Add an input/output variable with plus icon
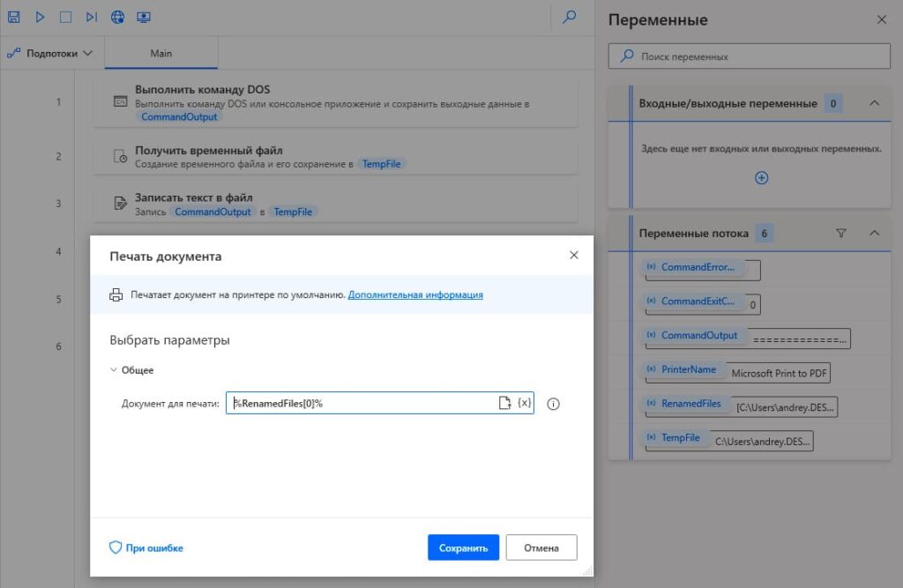The width and height of the screenshot is (903, 588). (762, 178)
